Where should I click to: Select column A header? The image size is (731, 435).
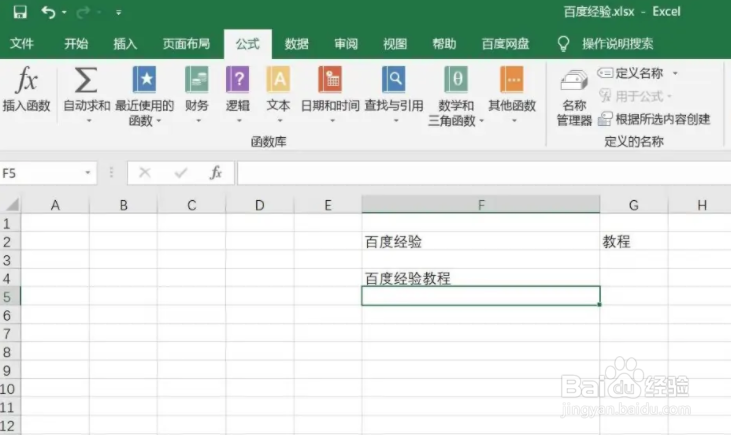pyautogui.click(x=55, y=205)
